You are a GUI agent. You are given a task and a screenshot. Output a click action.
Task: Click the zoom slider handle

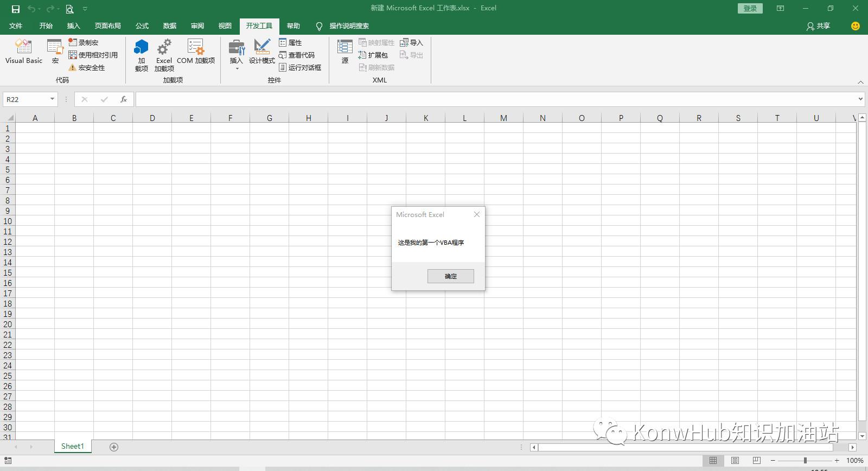[x=805, y=460]
